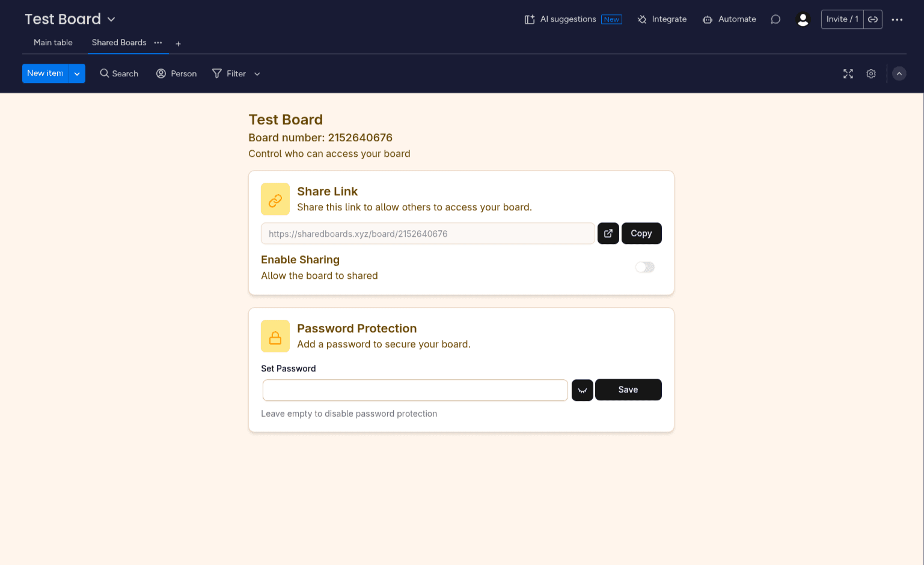924x565 pixels.
Task: Open share link in new tab icon
Action: 608,233
